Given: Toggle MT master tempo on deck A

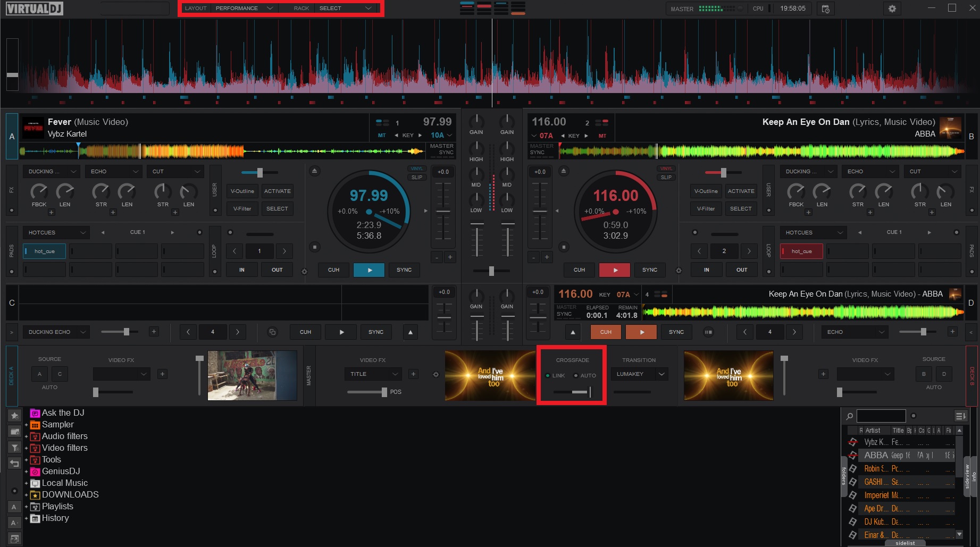Looking at the screenshot, I should point(382,136).
